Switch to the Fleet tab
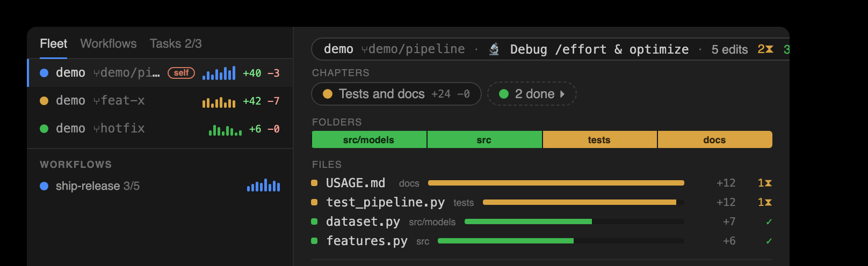The width and height of the screenshot is (868, 266). pyautogui.click(x=53, y=43)
